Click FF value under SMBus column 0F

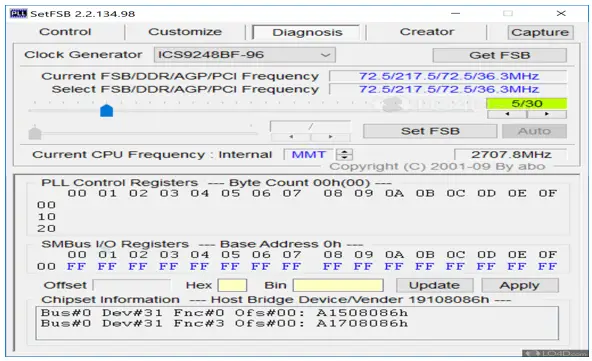pyautogui.click(x=547, y=267)
